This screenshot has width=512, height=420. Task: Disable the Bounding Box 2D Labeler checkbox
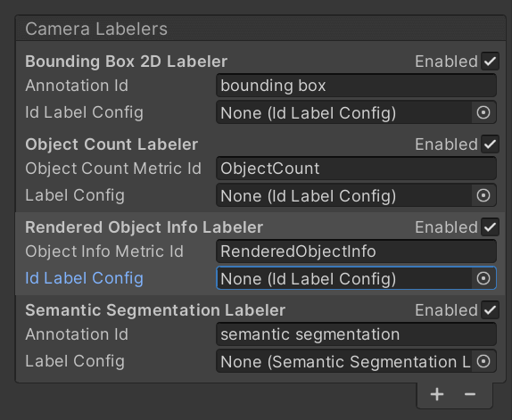point(490,62)
